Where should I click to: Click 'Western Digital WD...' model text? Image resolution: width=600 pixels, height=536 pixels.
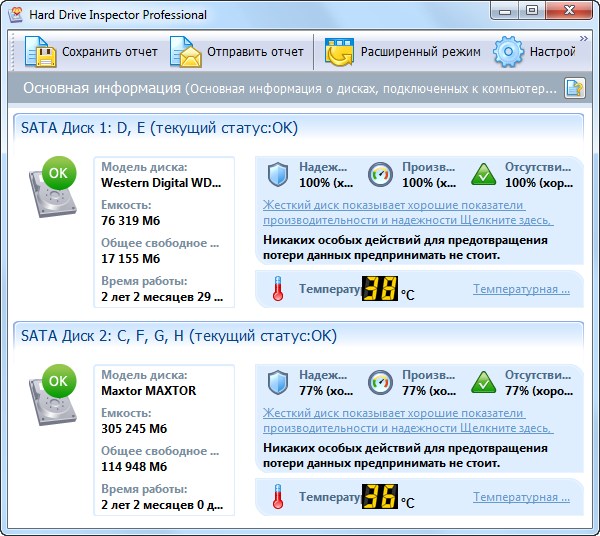161,182
